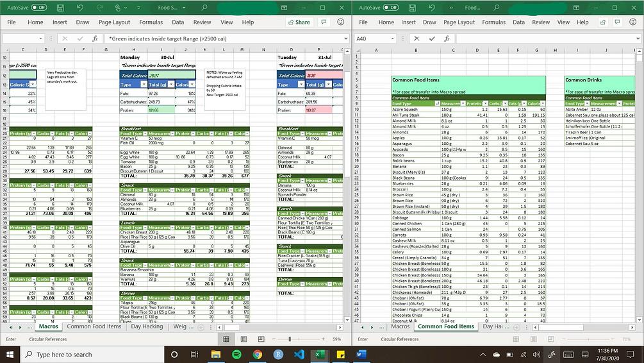Adjust zoom slider in left status bar
The width and height of the screenshot is (644, 363).
(x=290, y=339)
